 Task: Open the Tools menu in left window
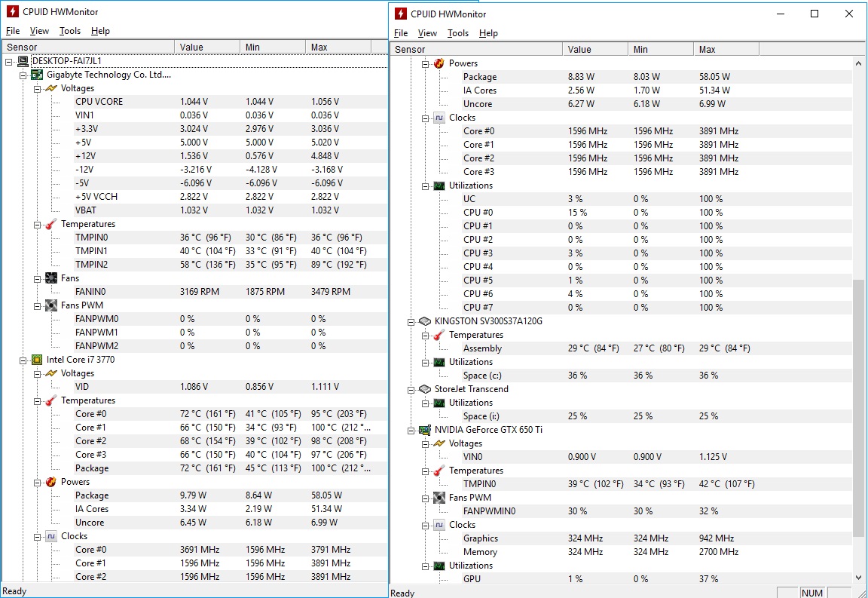[x=70, y=31]
